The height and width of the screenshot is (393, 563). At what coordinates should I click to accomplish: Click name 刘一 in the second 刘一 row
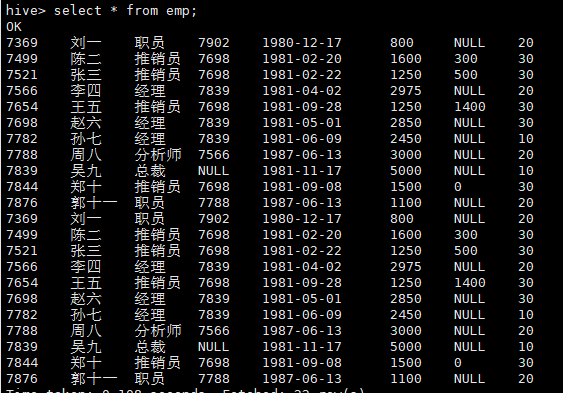pos(86,219)
